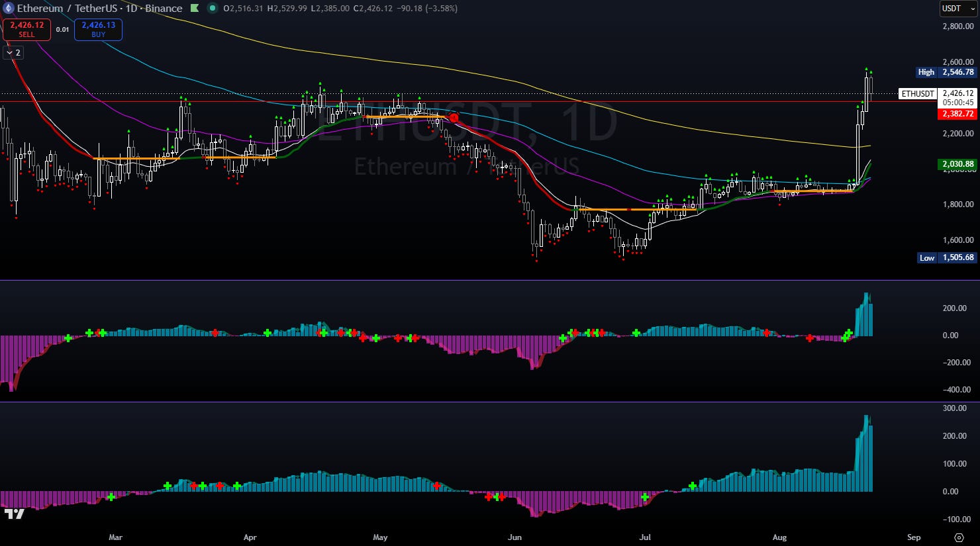Image resolution: width=980 pixels, height=546 pixels.
Task: Click the Jun label on time axis
Action: pos(514,537)
